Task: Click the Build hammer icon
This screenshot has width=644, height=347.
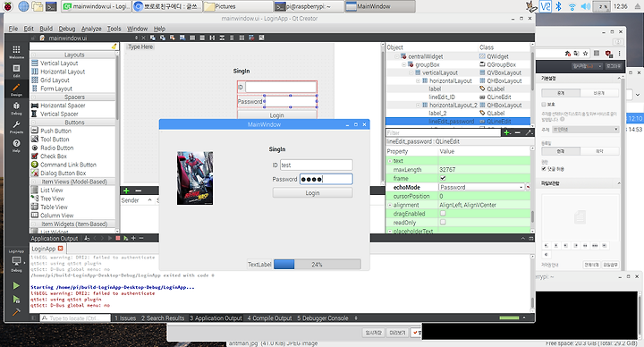Action: pyautogui.click(x=16, y=312)
